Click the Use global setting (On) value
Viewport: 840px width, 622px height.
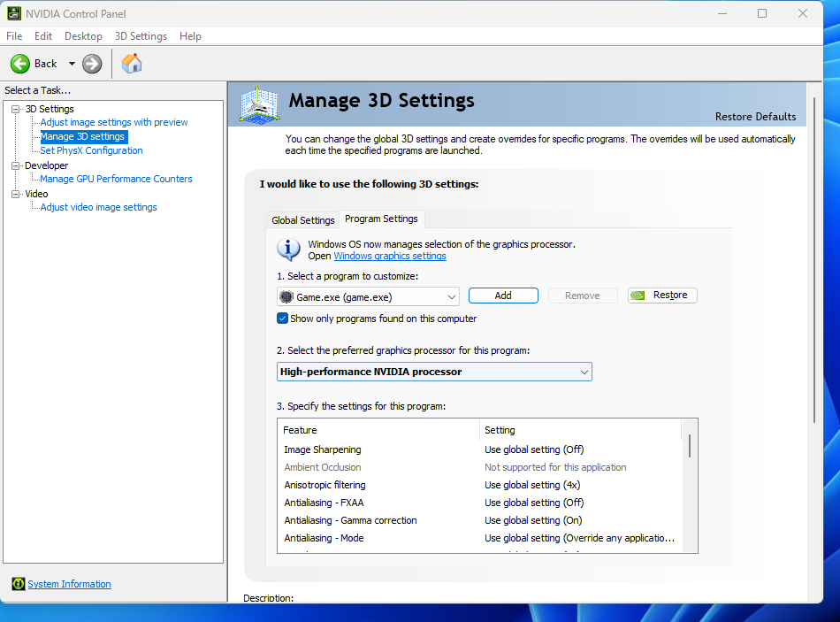pyautogui.click(x=533, y=520)
